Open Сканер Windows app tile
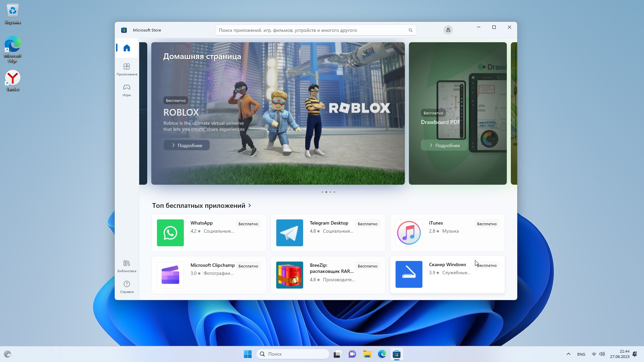Image resolution: width=644 pixels, height=362 pixels. 447,274
